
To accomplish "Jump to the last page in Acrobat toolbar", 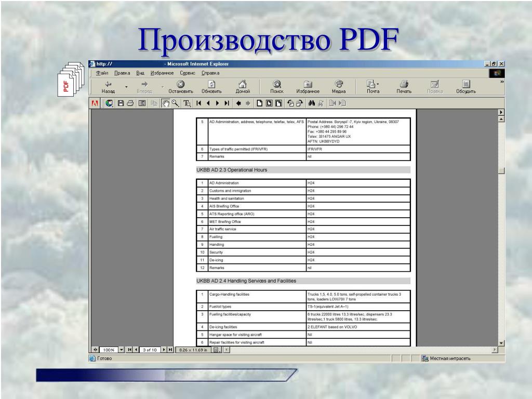I will [x=227, y=103].
